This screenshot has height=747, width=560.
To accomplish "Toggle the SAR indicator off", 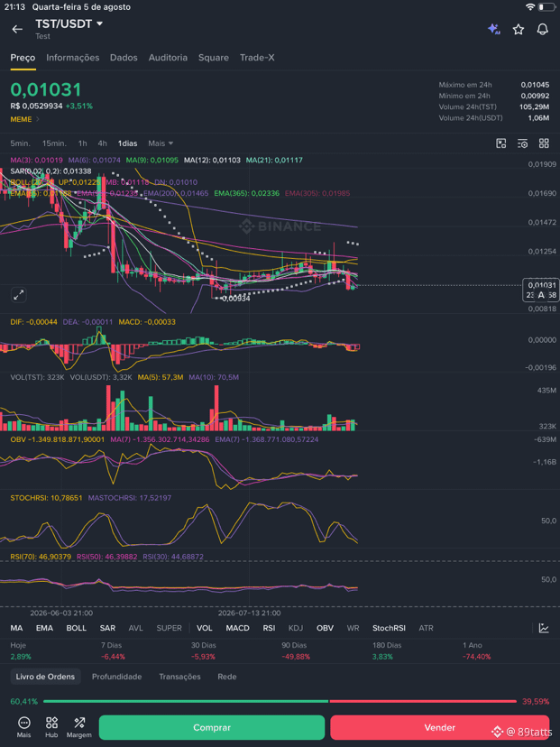I will 107,628.
